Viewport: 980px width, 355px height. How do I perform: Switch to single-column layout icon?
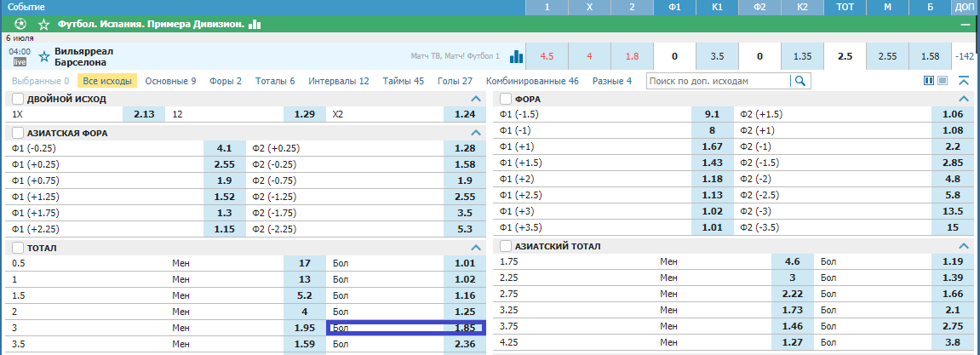[943, 81]
